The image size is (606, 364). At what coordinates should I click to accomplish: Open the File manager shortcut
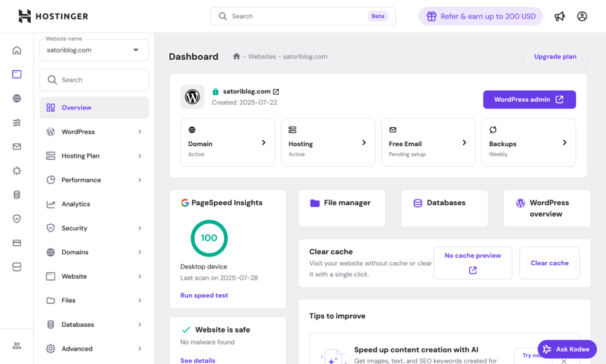click(x=341, y=208)
